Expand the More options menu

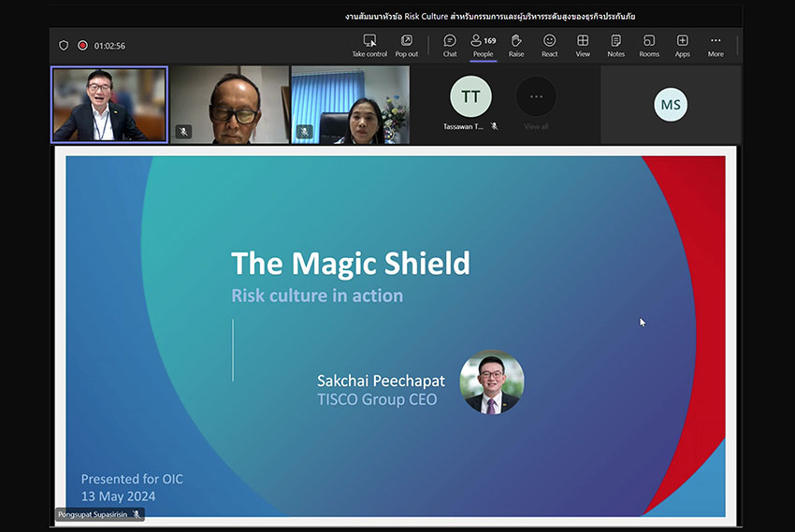715,45
